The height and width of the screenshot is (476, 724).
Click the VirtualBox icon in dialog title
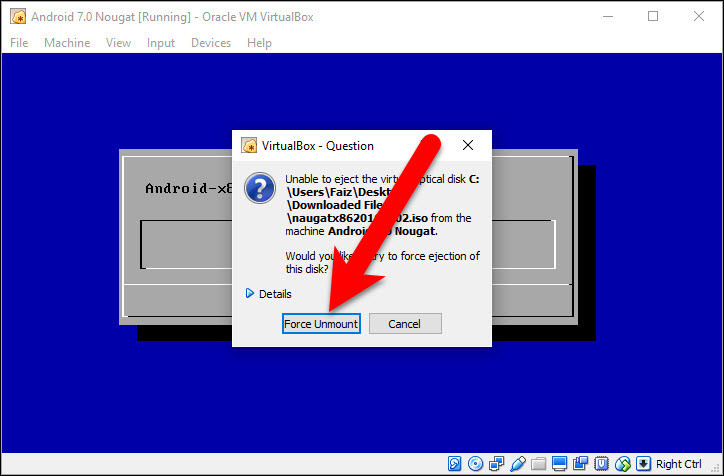tap(249, 145)
